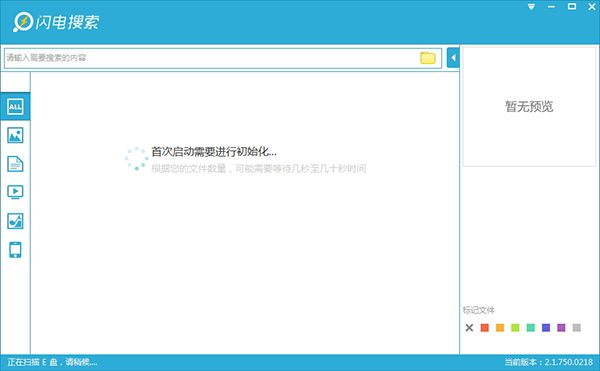Tag file with gray color swatch

pos(577,328)
